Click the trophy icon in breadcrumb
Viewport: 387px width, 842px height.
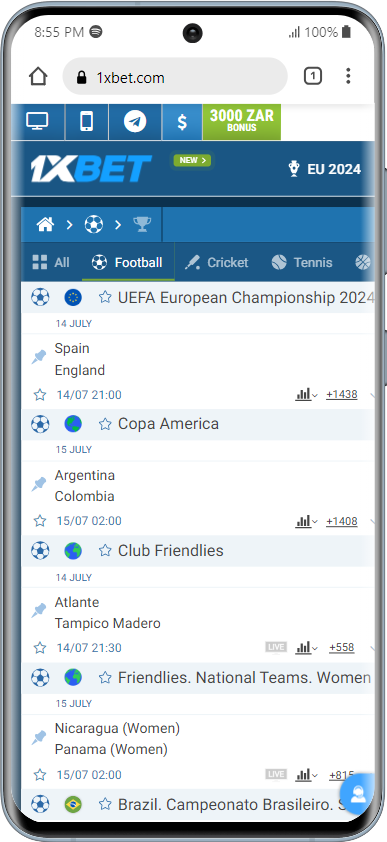click(142, 224)
